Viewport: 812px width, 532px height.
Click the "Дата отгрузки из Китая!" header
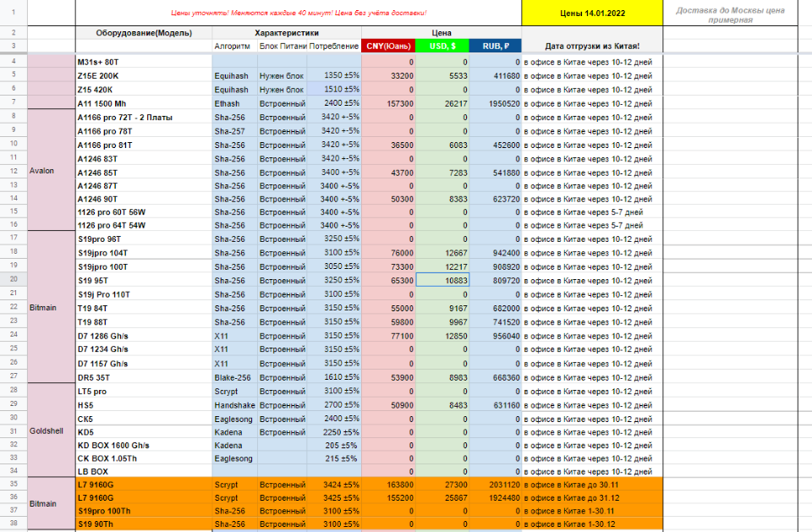tap(591, 46)
